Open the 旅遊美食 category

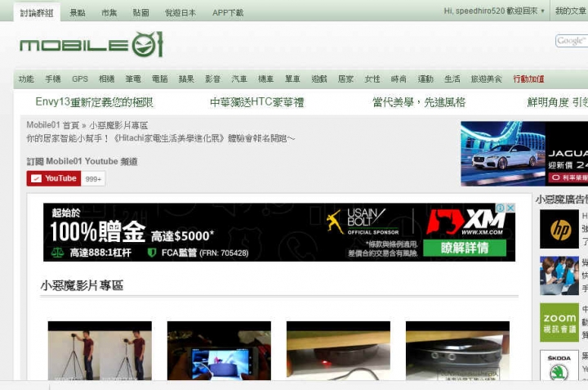click(487, 78)
